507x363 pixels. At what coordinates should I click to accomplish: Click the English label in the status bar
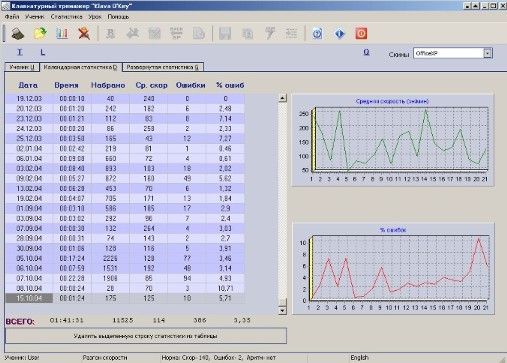pyautogui.click(x=359, y=358)
